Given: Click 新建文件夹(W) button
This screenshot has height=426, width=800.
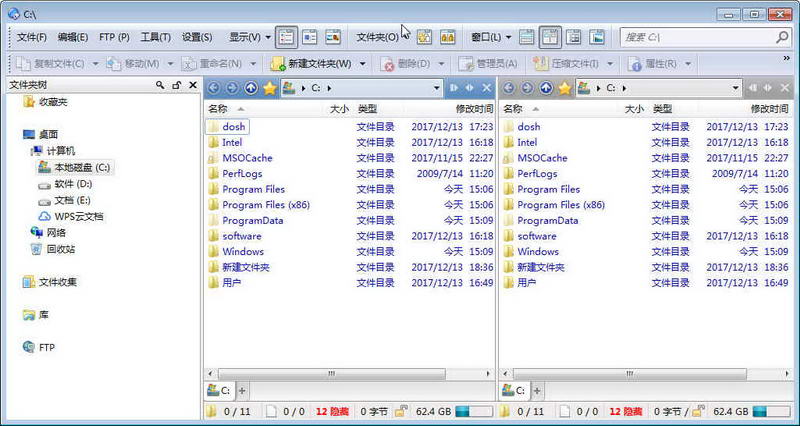Looking at the screenshot, I should click(x=312, y=64).
